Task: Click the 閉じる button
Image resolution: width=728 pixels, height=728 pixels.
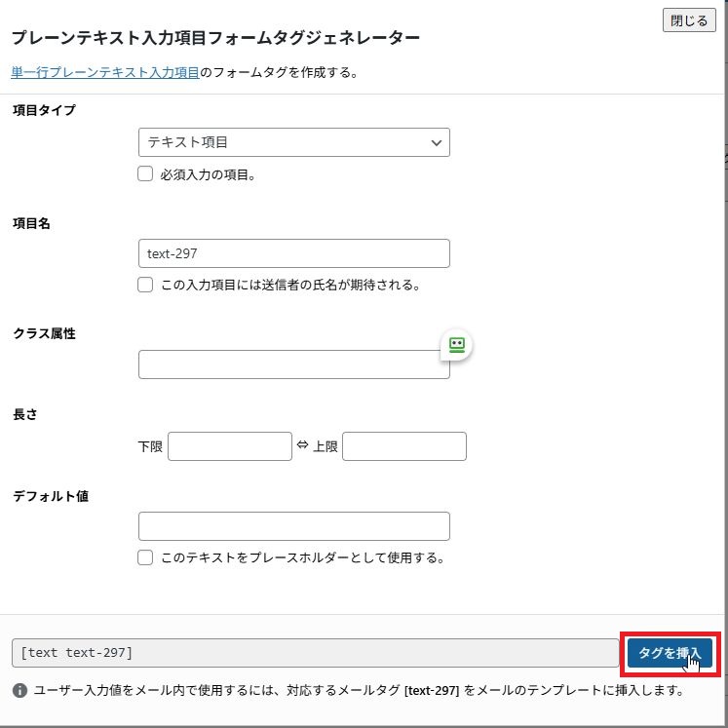Action: 689,20
